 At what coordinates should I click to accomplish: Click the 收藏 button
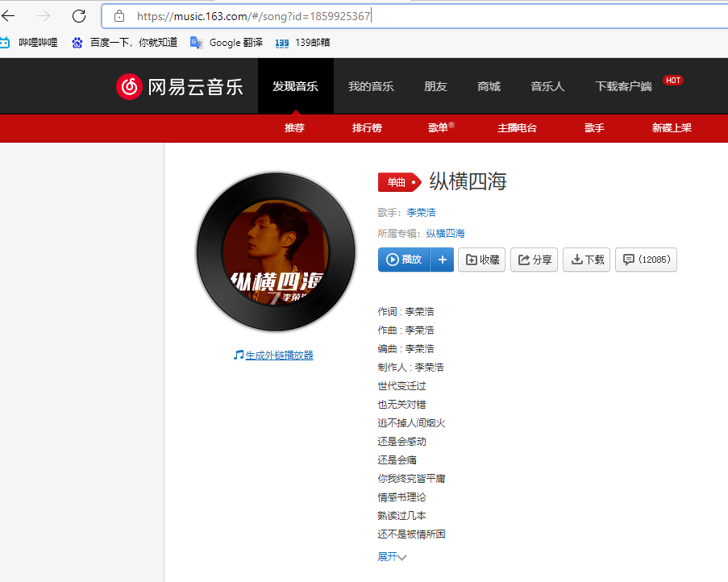[481, 260]
